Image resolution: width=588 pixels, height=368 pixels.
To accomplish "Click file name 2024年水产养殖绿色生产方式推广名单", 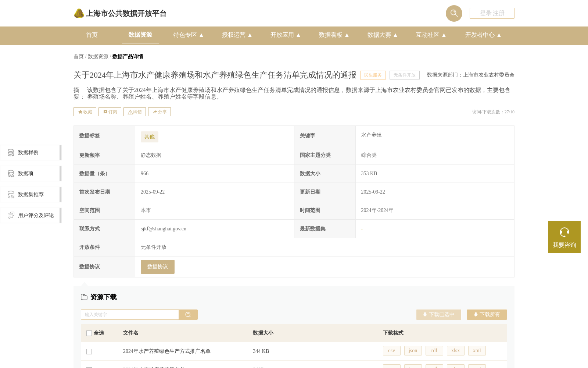I will [x=167, y=351].
